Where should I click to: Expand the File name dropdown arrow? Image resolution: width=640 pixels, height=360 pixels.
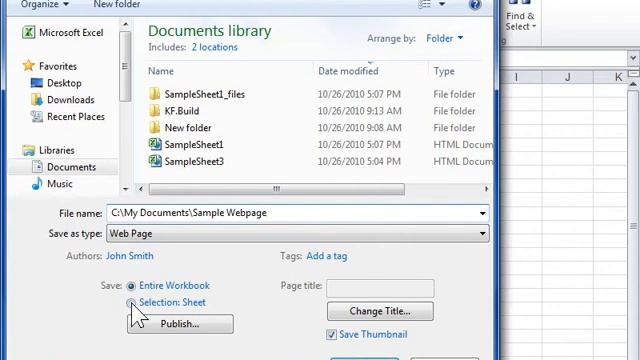[482, 213]
